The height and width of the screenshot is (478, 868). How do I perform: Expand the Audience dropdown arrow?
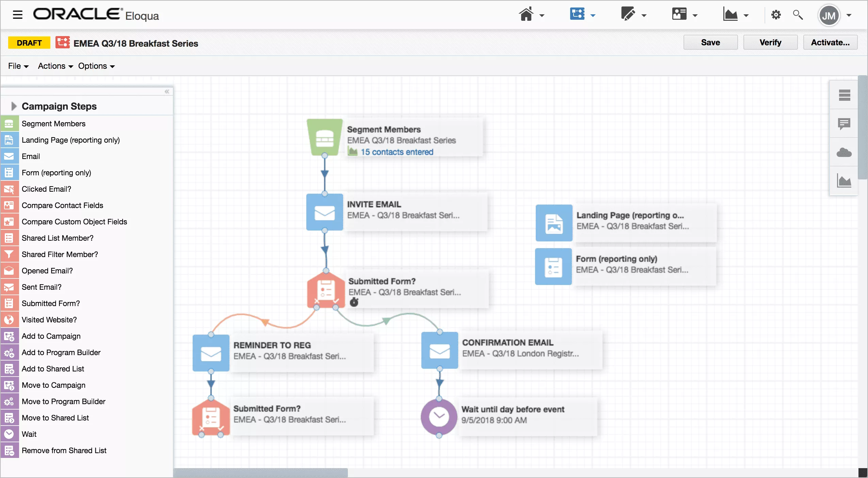tap(695, 15)
